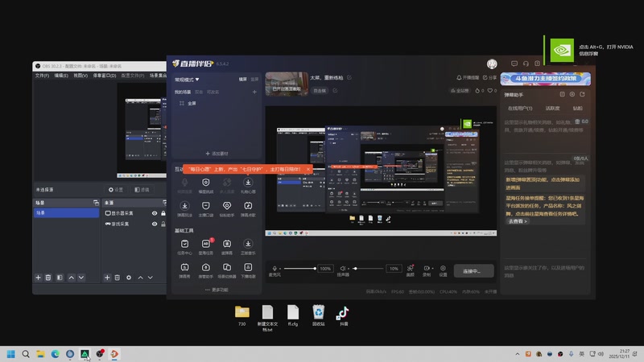
Task: Open the 礼物心愿 interactive tool
Action: (248, 185)
